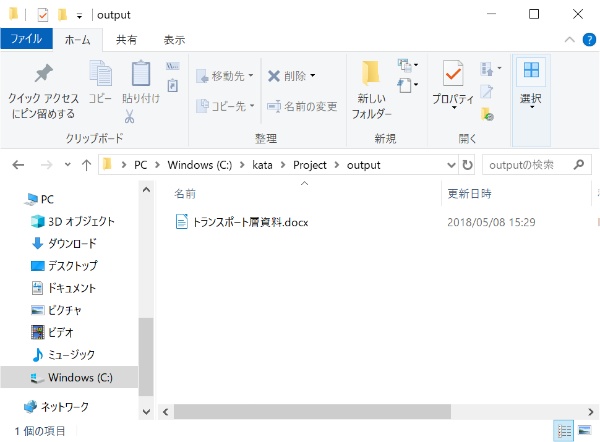Go up one folder level
The height and width of the screenshot is (442, 600).
(86, 165)
